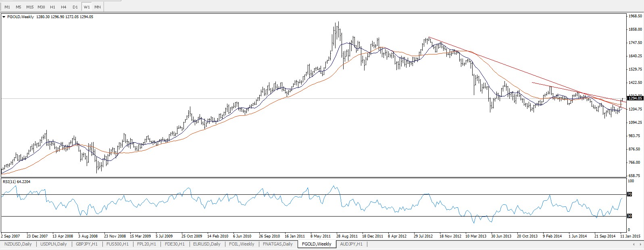Expand the FGOLD,Weekly chart dropdown arrow
644x250 pixels.
click(x=4, y=17)
